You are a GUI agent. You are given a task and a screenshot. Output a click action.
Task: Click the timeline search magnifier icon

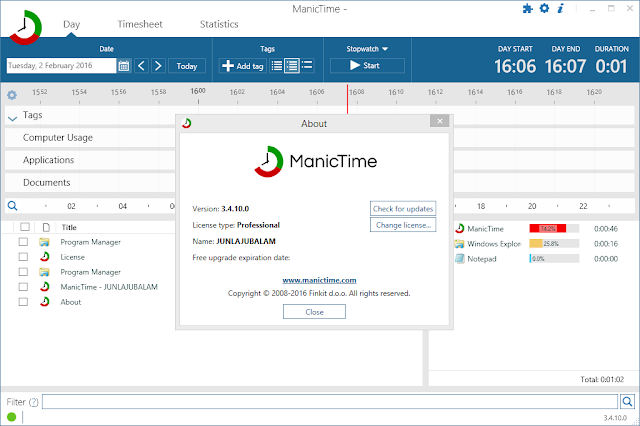coord(13,206)
